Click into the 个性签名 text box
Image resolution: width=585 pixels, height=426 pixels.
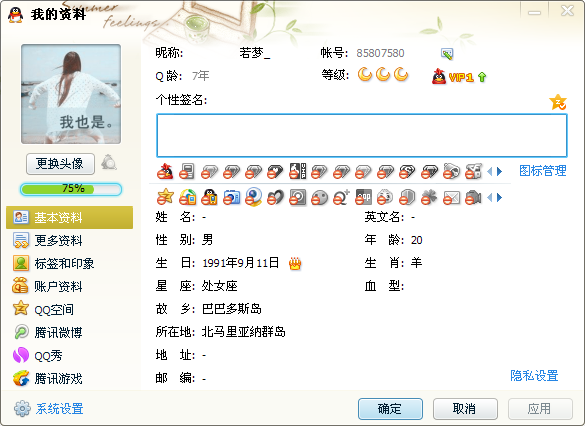click(362, 135)
